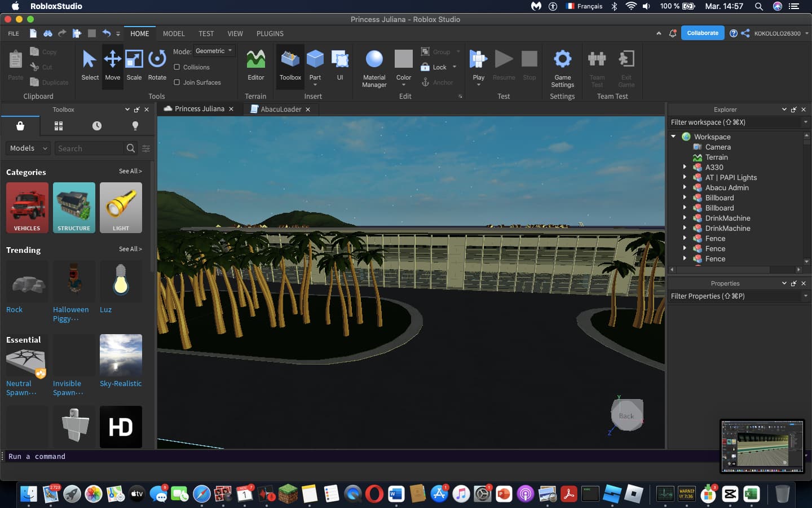The height and width of the screenshot is (508, 812).
Task: Enable the Collisions checkbox
Action: pos(176,67)
